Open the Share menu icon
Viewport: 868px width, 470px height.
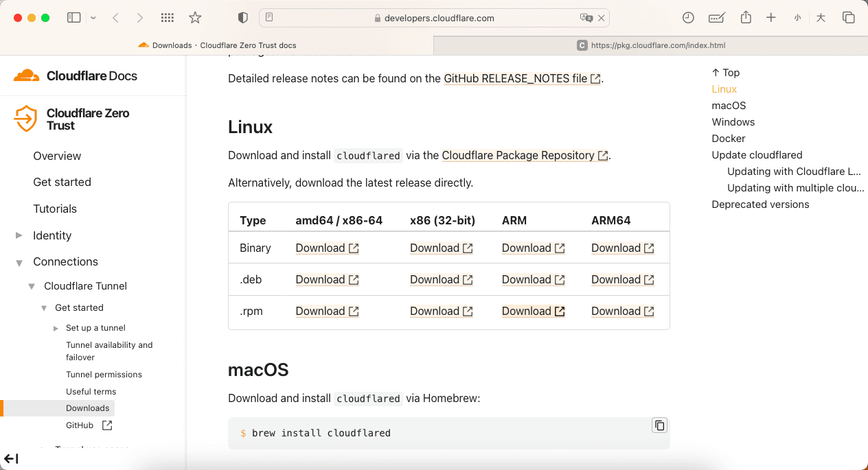(x=746, y=17)
